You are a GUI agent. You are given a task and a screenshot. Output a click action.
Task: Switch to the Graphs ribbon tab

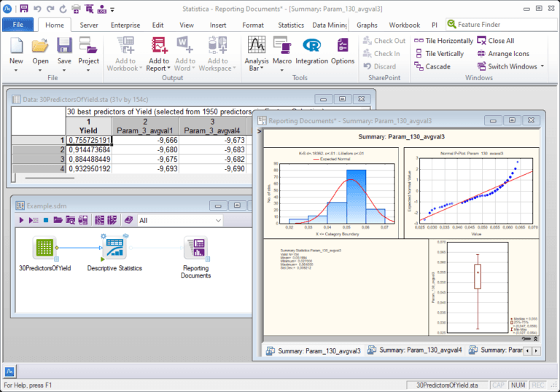point(367,25)
